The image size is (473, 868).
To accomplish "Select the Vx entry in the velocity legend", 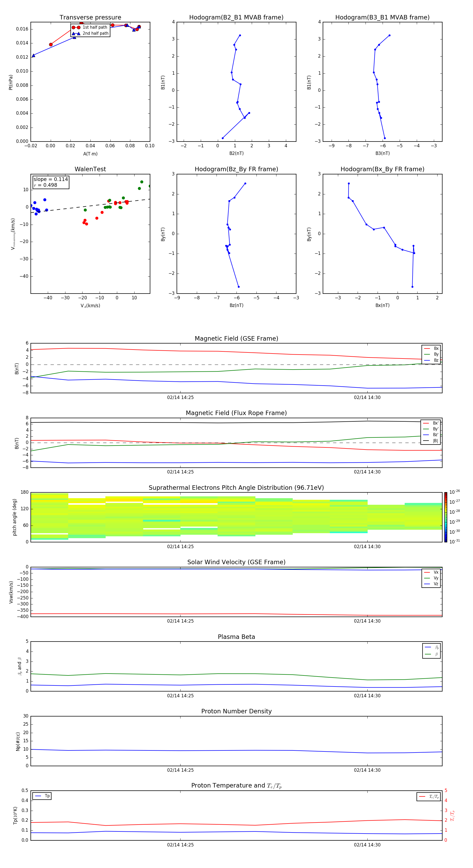I will click(431, 572).
